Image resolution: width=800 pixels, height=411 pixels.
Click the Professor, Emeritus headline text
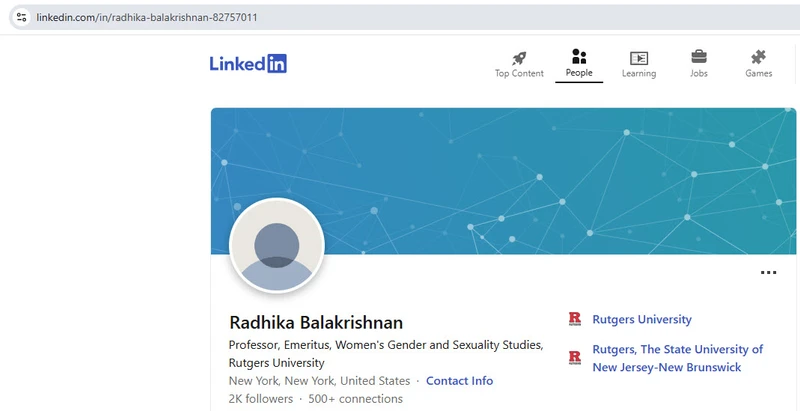(x=386, y=354)
